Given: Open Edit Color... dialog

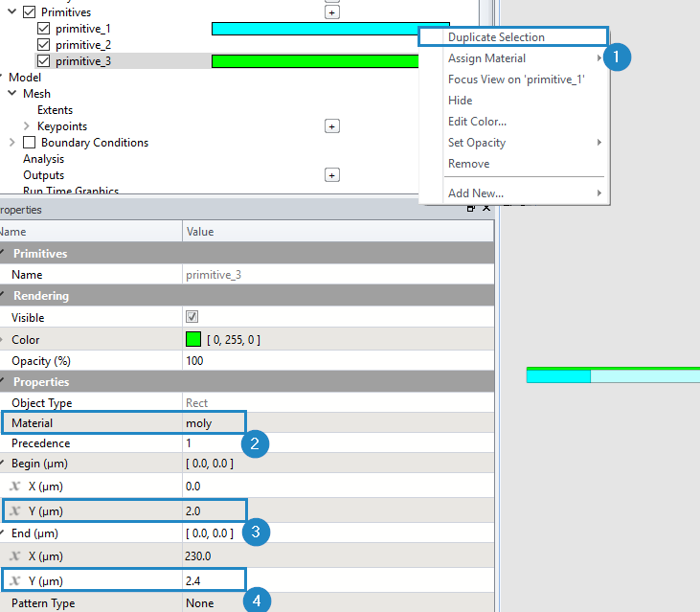Looking at the screenshot, I should 477,122.
